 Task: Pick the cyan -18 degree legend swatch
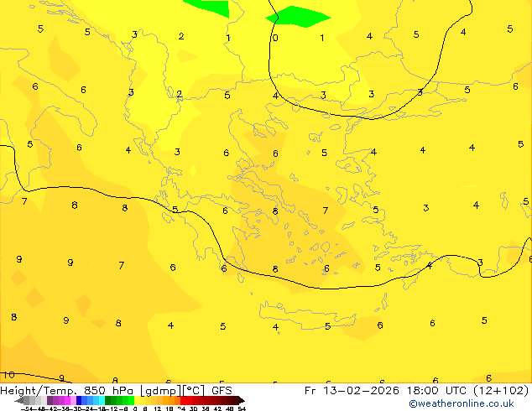coord(102,401)
